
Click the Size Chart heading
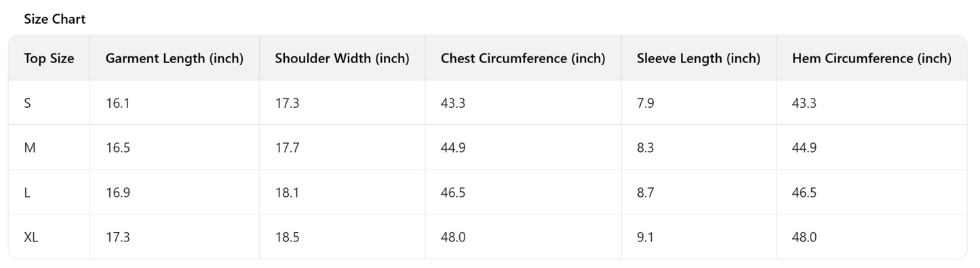click(x=55, y=20)
